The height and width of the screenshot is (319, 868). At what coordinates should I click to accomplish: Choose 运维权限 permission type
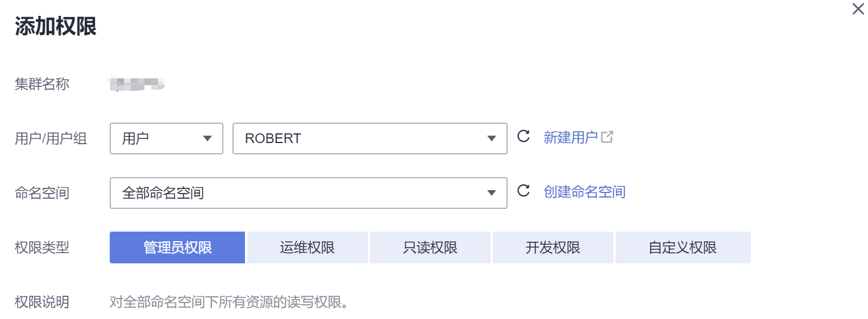tap(308, 247)
